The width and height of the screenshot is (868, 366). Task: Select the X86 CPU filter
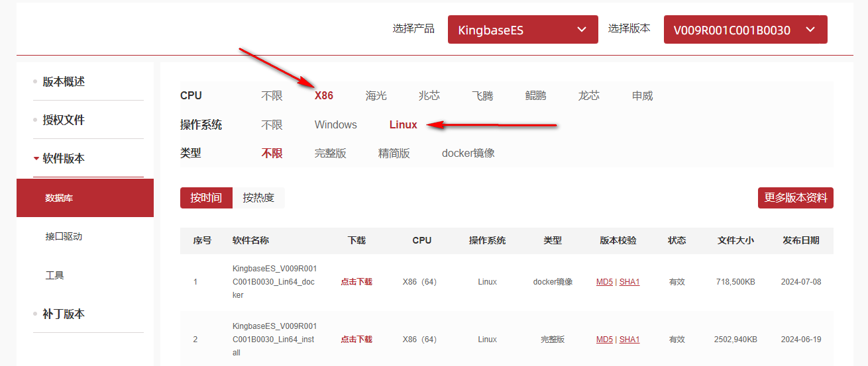(x=324, y=95)
